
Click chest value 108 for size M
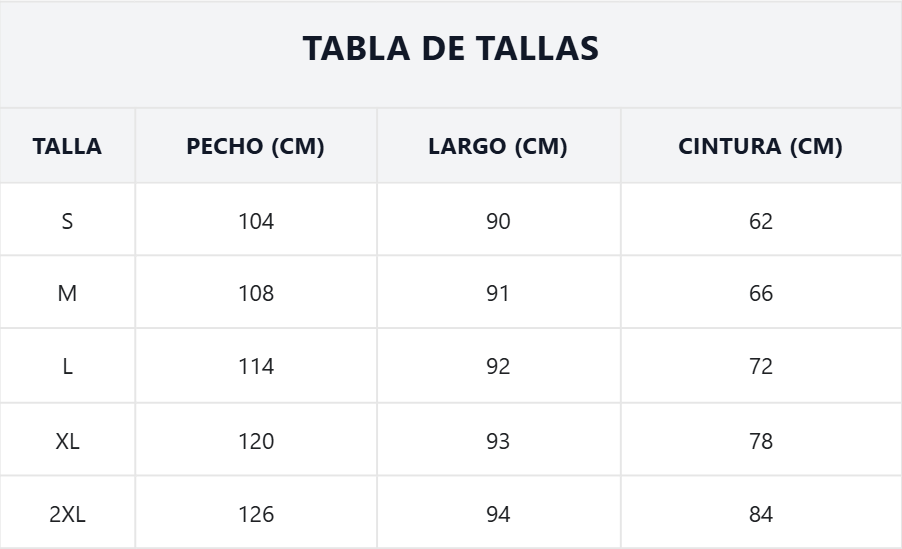[256, 294]
